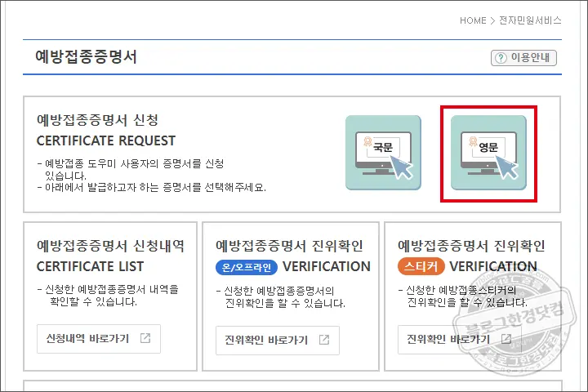Click the CERTIFICATE LIST heading

(90, 266)
